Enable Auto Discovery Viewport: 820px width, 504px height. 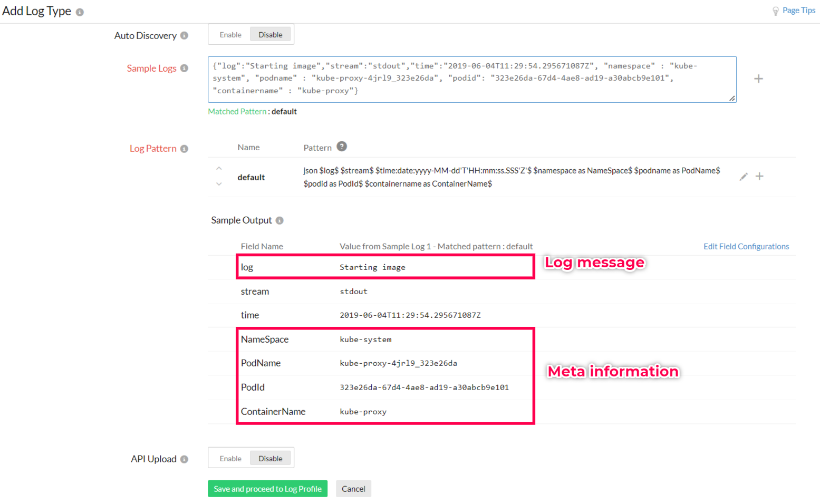click(230, 35)
